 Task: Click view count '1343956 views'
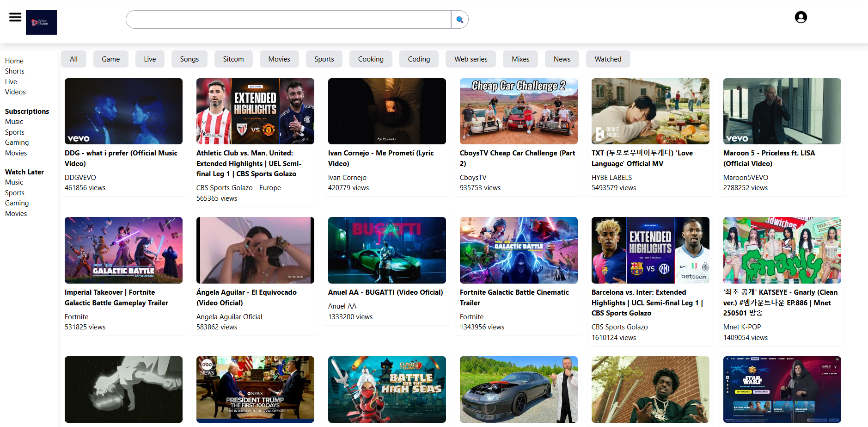pyautogui.click(x=482, y=327)
